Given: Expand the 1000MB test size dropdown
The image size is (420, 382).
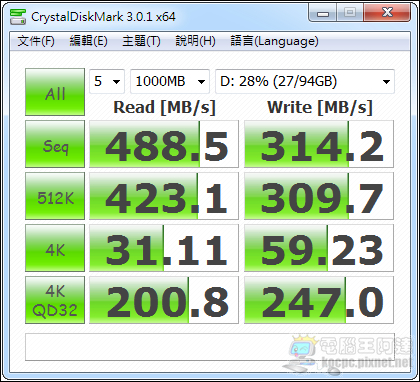Looking at the screenshot, I should 170,81.
